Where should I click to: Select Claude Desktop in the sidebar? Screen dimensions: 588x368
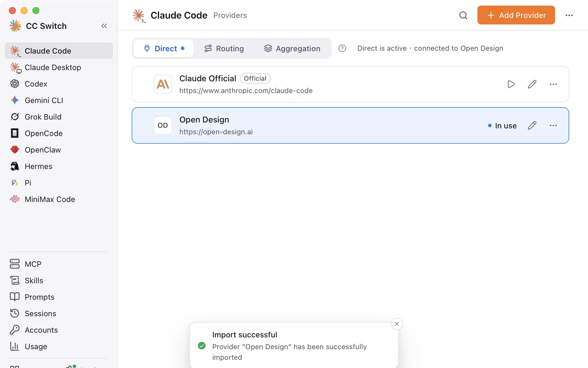coord(59,67)
